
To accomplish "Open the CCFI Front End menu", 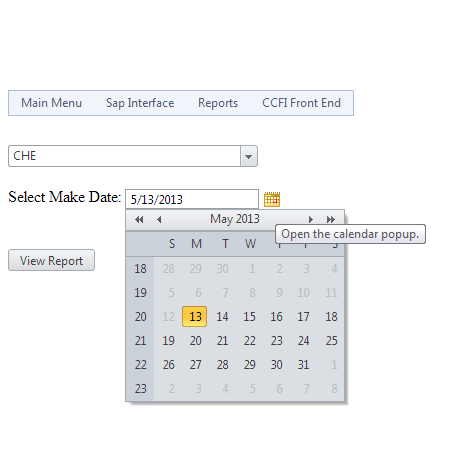I will pyautogui.click(x=301, y=103).
